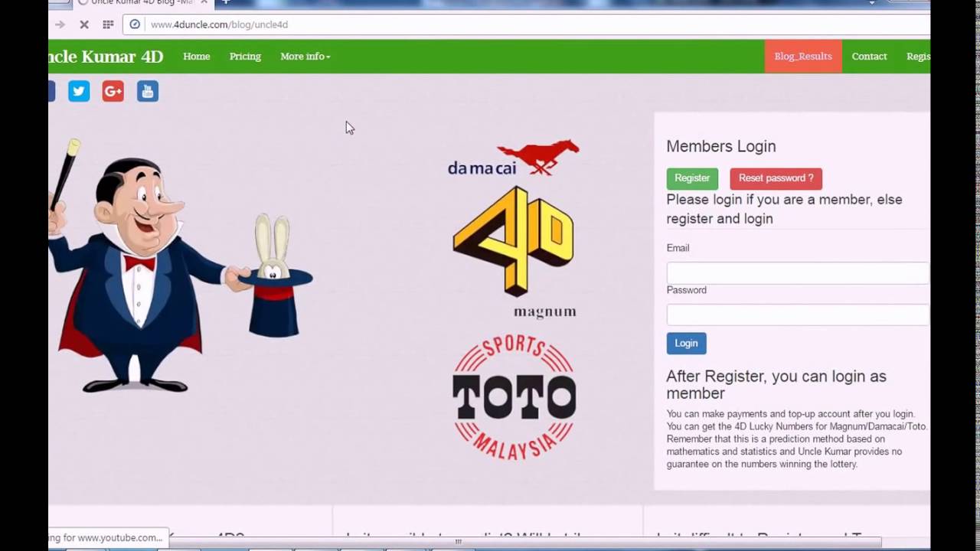Open the Pricing menu item

pos(245,57)
